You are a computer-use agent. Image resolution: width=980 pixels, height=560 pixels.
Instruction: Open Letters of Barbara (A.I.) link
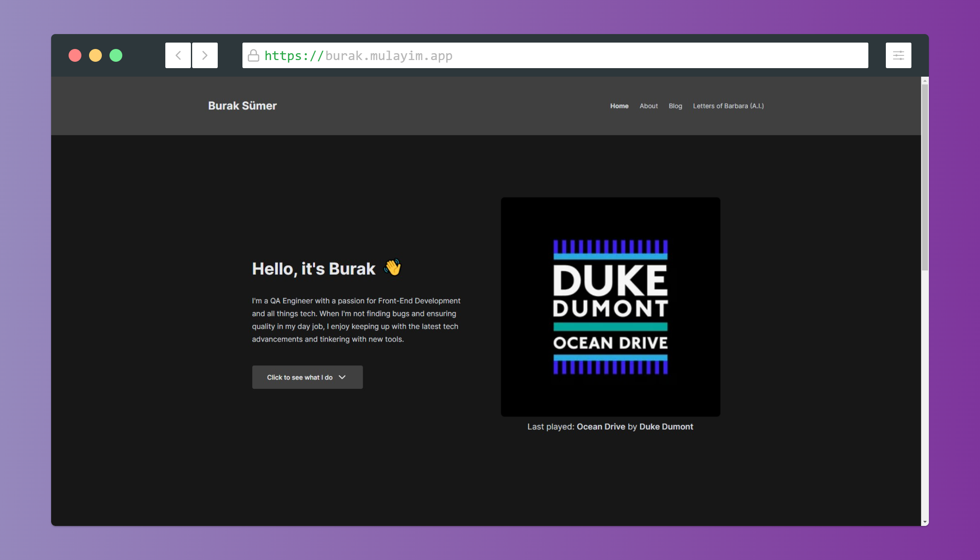pos(728,106)
